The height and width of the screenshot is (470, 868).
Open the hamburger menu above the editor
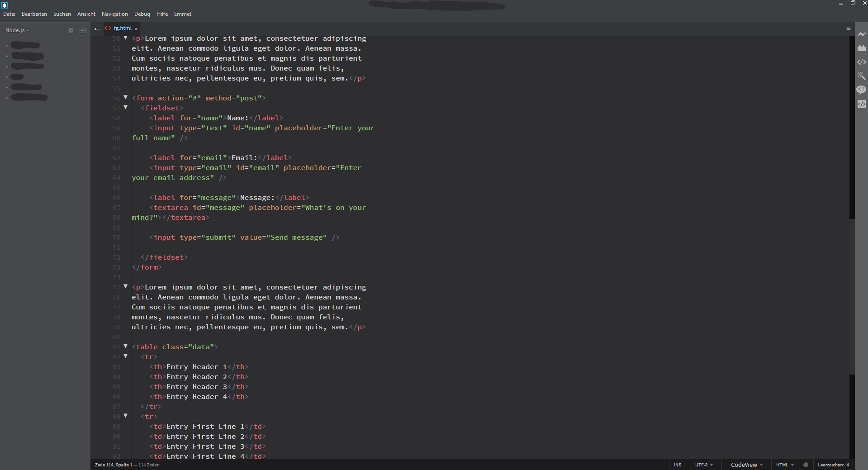pos(849,28)
